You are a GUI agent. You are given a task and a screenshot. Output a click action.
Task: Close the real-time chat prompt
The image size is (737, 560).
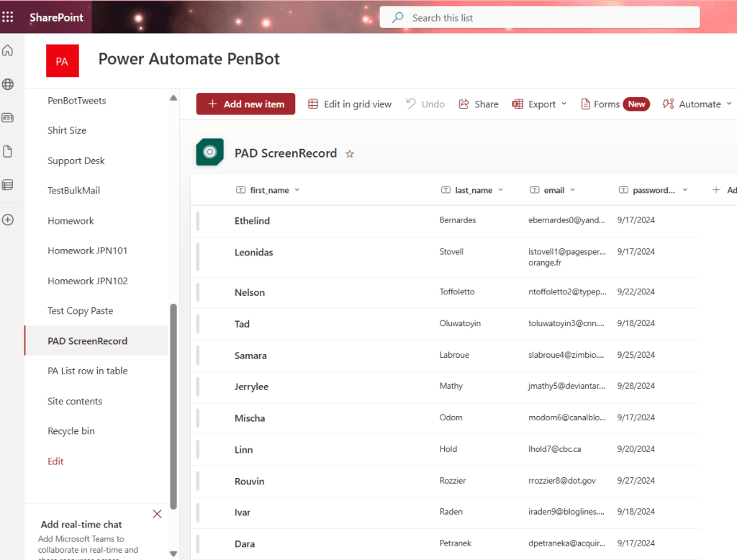tap(157, 514)
